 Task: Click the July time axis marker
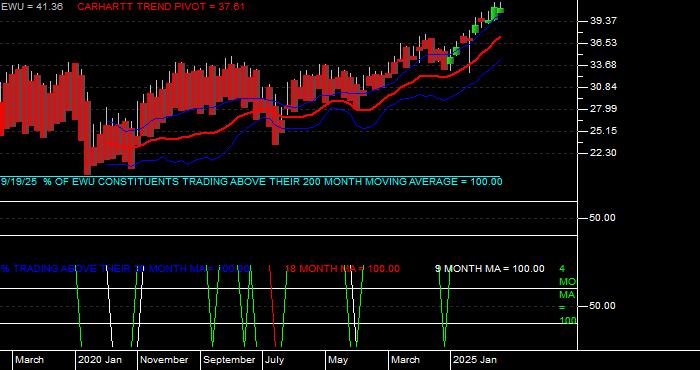(275, 360)
